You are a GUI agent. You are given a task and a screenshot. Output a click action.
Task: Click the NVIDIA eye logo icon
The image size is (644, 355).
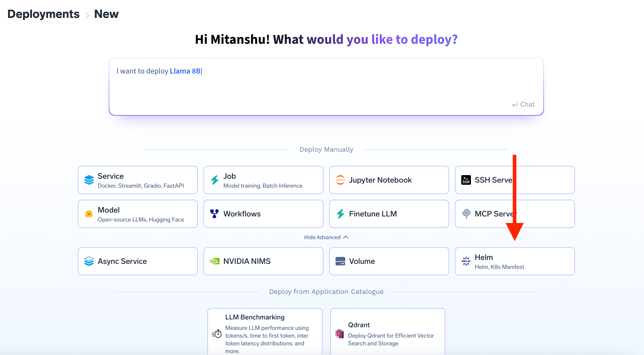coord(215,261)
